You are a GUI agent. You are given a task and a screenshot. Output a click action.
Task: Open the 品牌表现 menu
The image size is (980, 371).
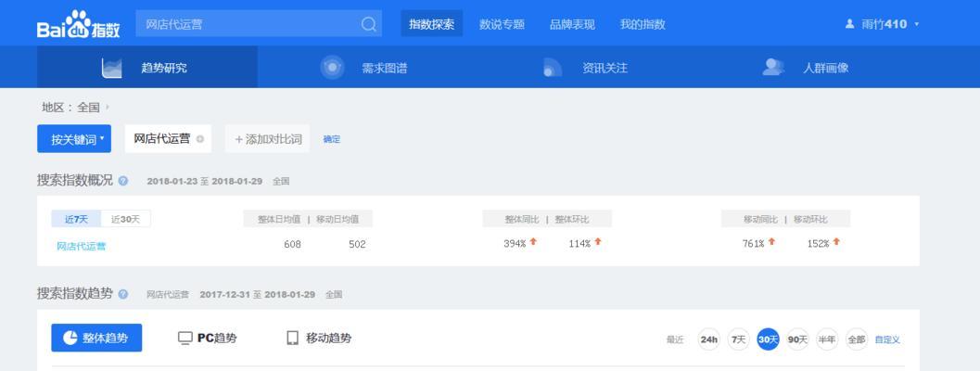click(572, 24)
